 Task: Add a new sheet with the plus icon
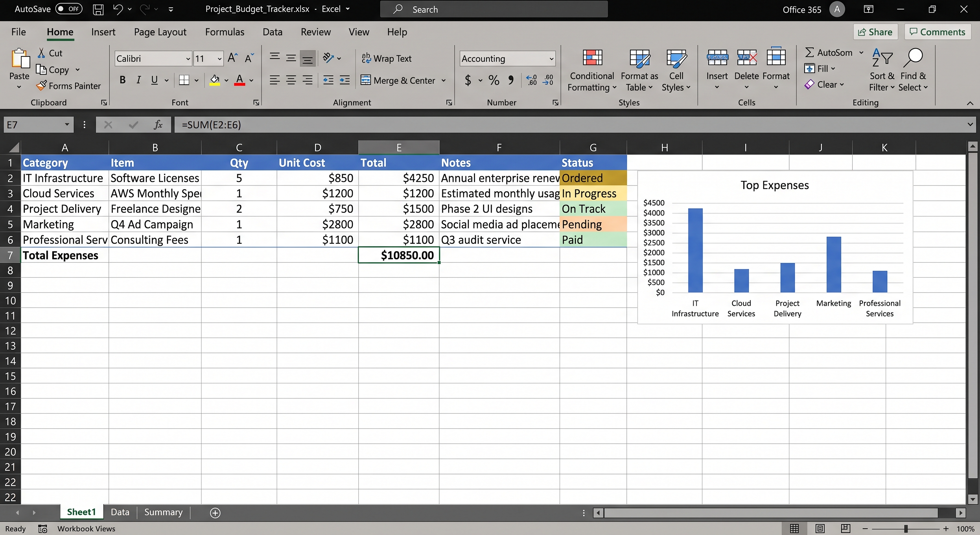point(215,512)
